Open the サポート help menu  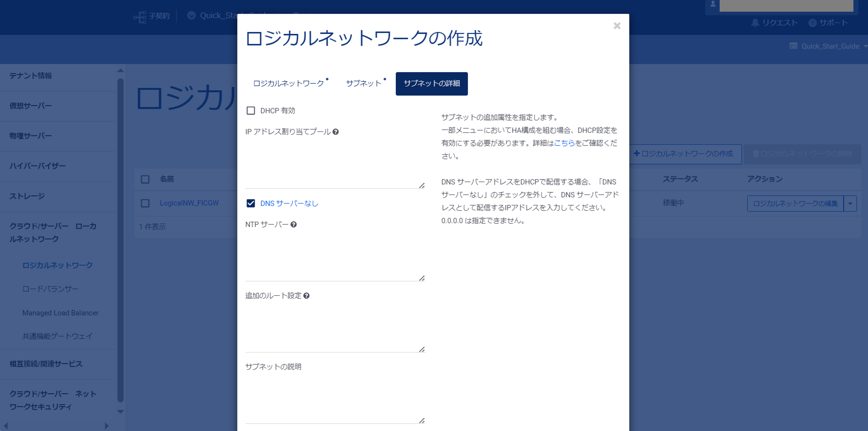(x=828, y=23)
